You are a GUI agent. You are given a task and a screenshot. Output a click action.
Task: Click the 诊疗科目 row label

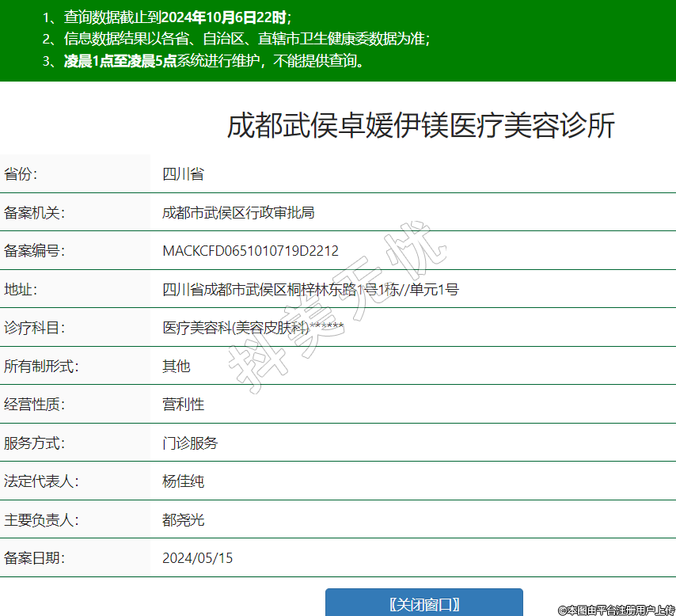35,328
